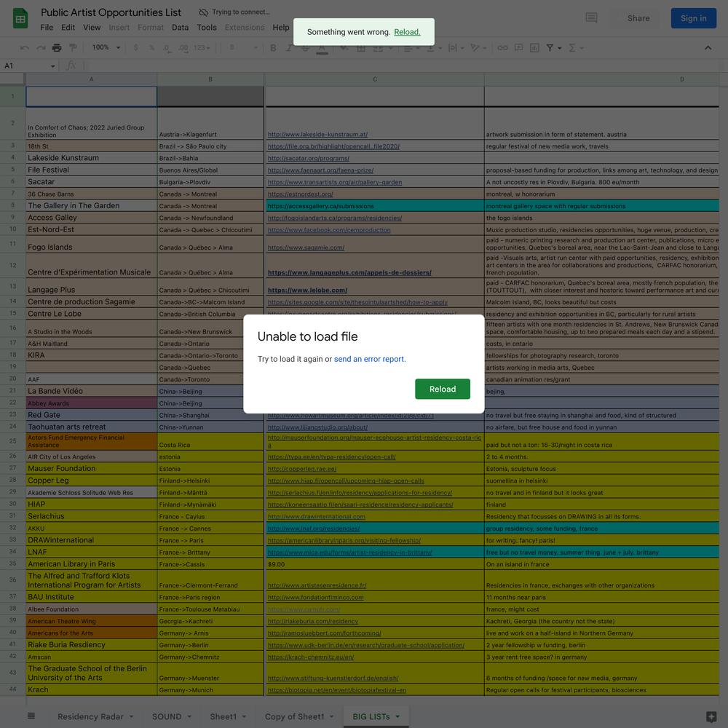Click the A1 name box field
The width and height of the screenshot is (728, 728).
pyautogui.click(x=24, y=66)
